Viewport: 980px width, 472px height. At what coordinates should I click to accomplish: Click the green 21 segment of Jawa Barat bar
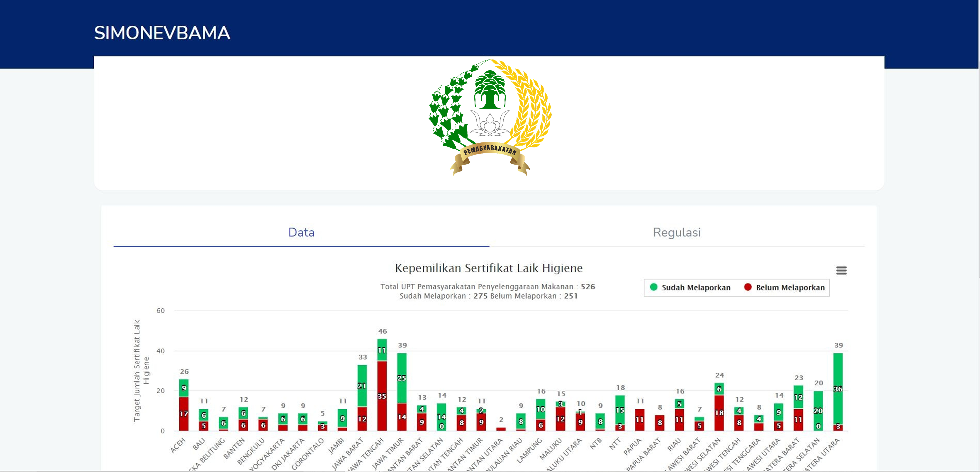362,386
